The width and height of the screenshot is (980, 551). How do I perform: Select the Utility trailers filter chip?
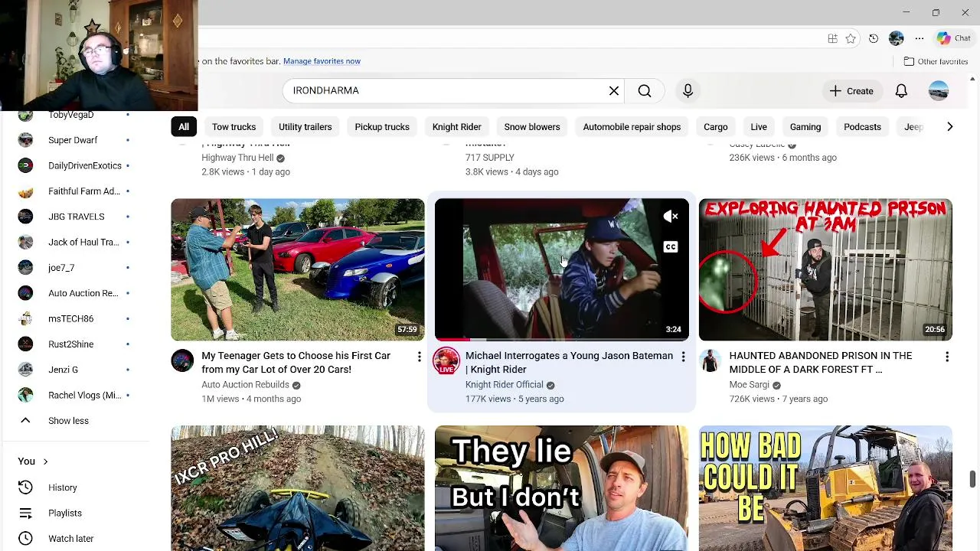(x=305, y=127)
